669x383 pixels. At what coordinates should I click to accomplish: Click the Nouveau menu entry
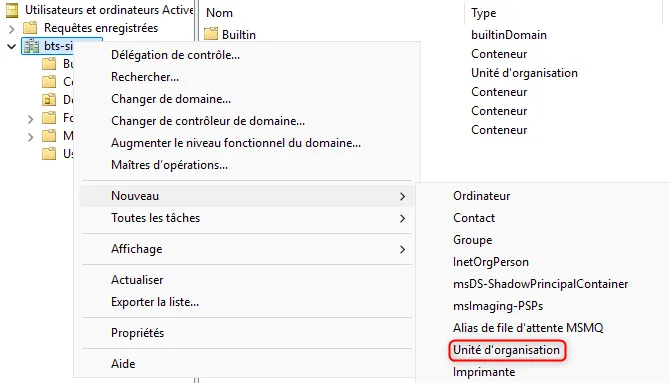(x=247, y=196)
